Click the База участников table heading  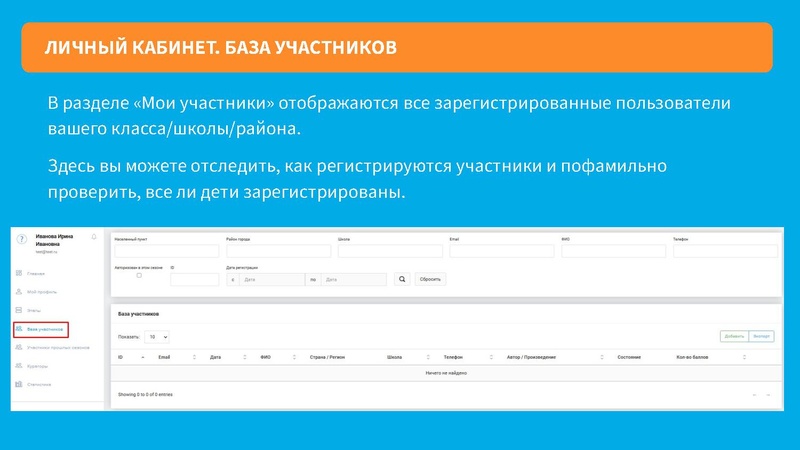[x=138, y=314]
